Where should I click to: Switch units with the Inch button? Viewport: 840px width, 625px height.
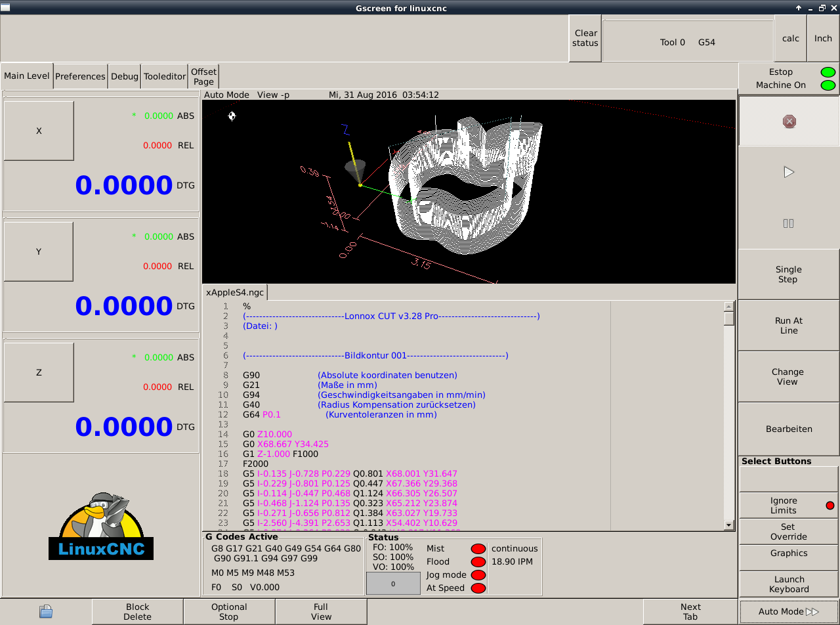[823, 39]
